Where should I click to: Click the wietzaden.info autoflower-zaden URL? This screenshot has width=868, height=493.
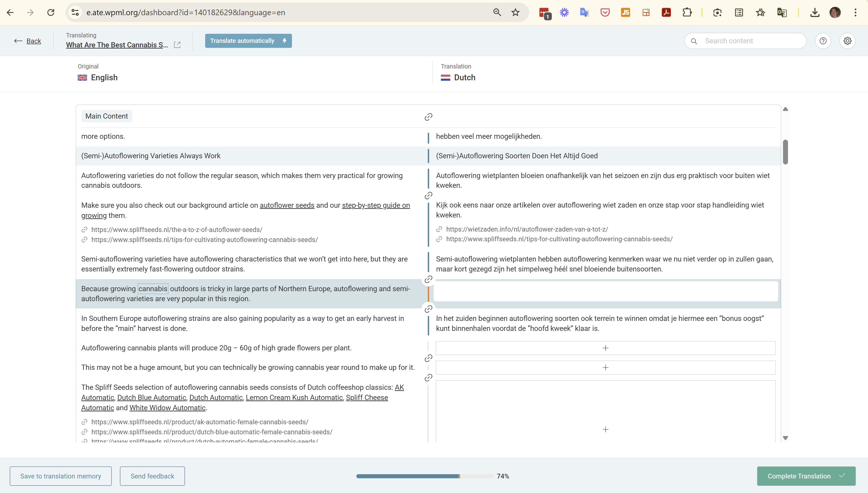[x=527, y=229]
